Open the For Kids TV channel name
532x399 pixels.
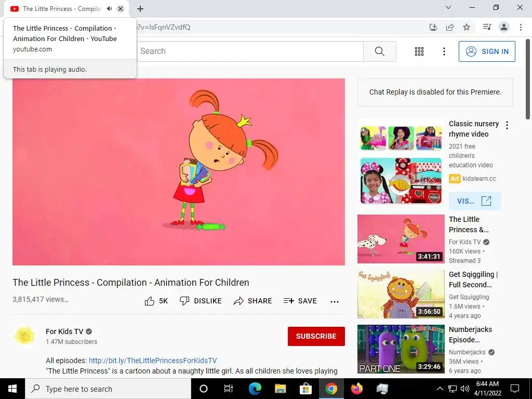64,331
